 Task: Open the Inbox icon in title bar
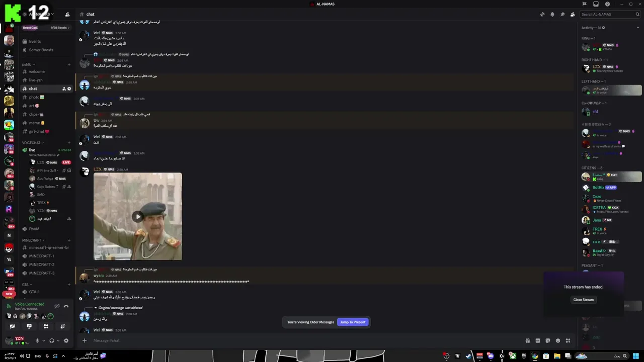tap(596, 4)
